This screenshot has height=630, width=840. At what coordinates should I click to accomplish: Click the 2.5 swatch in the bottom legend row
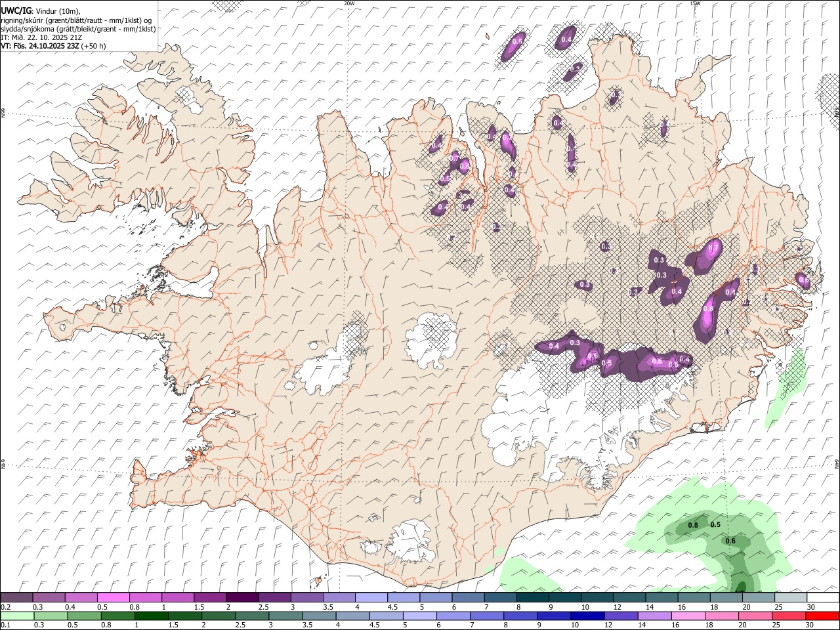pos(251,616)
